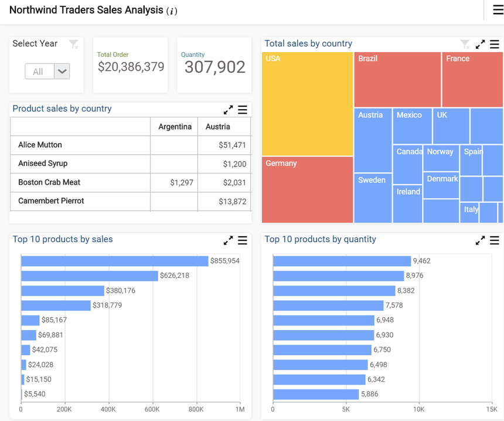Click the info icon beside dashboard title
This screenshot has width=504, height=421.
[x=172, y=11]
